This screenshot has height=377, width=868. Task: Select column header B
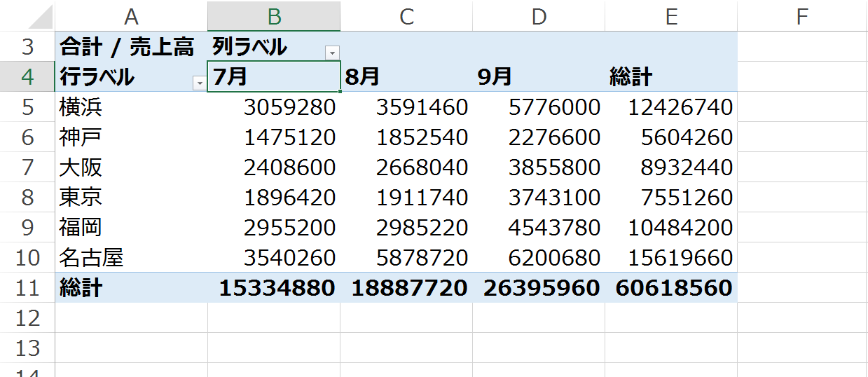click(x=274, y=17)
